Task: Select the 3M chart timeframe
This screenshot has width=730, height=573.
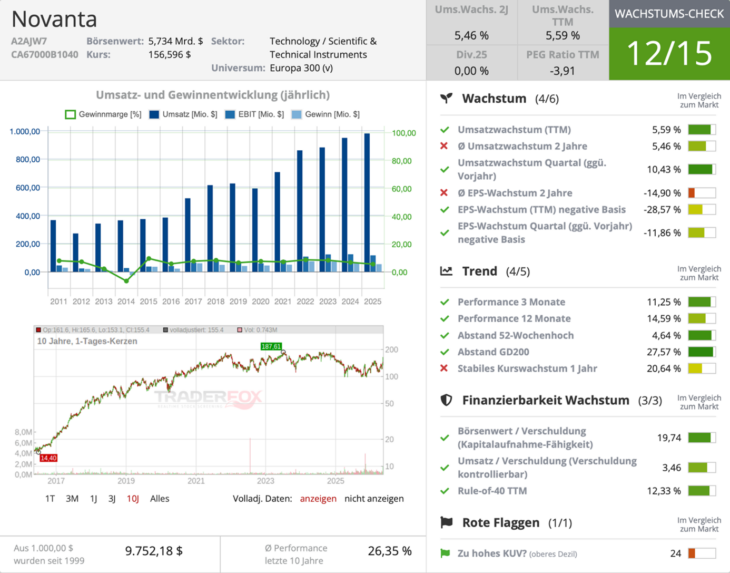Action: (72, 499)
